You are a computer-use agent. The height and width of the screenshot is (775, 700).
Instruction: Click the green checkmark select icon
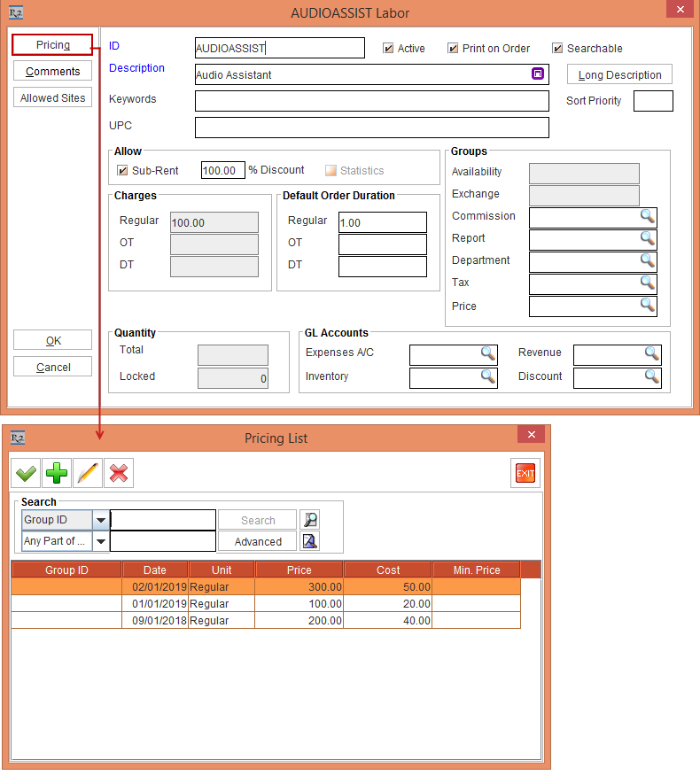tap(27, 474)
